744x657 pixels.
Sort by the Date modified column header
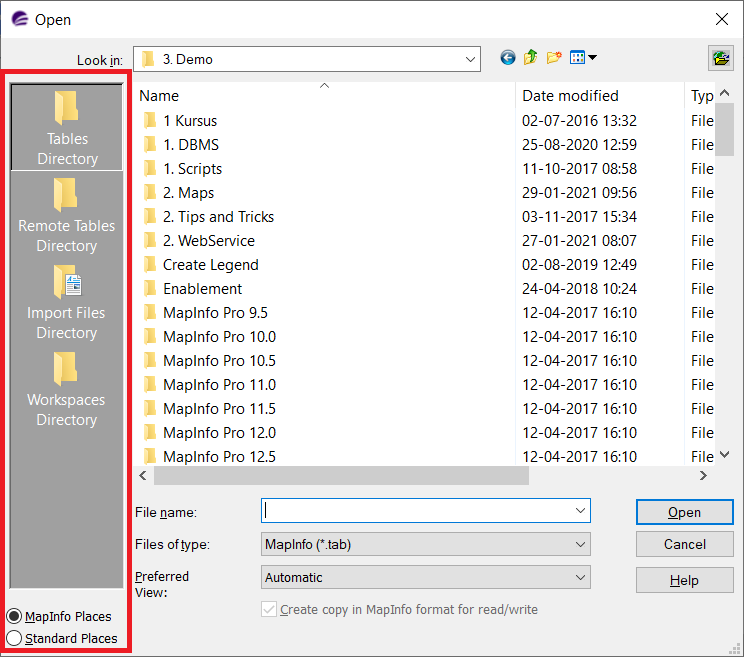600,96
